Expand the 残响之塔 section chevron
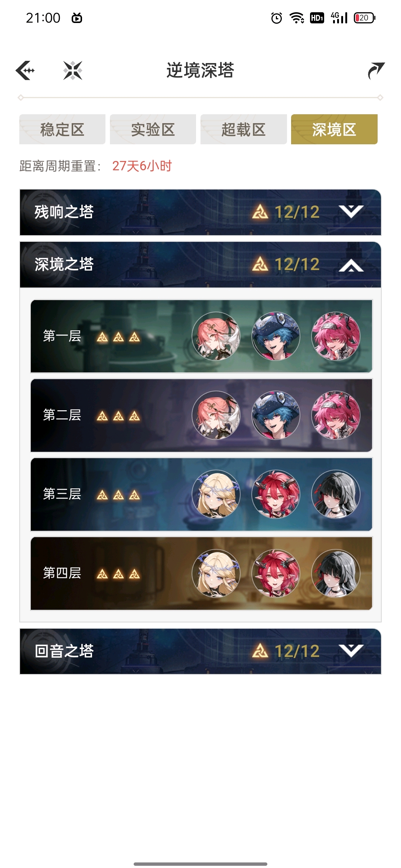Image resolution: width=401 pixels, height=868 pixels. (x=351, y=211)
